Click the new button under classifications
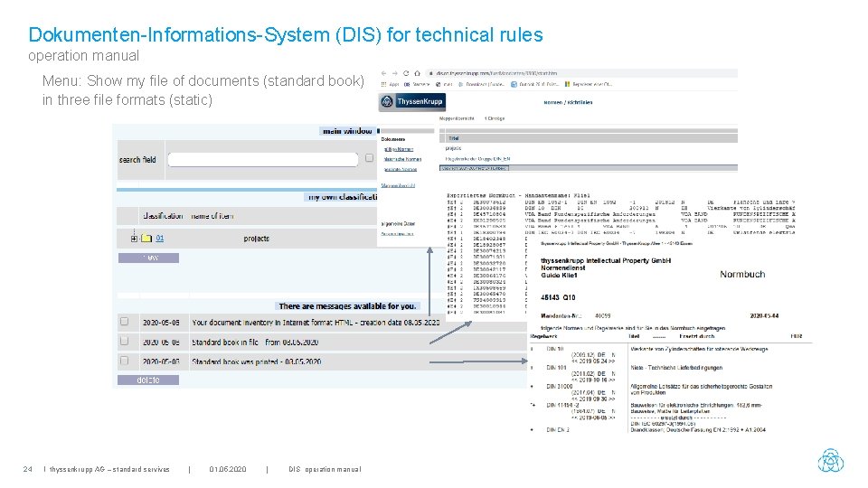This screenshot has width=868, height=488. [148, 258]
